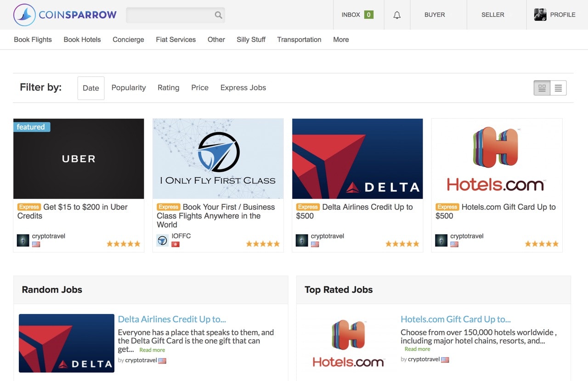Open 'Hotels.com Gift Card Up to $500' card title
The width and height of the screenshot is (588, 381).
point(496,212)
